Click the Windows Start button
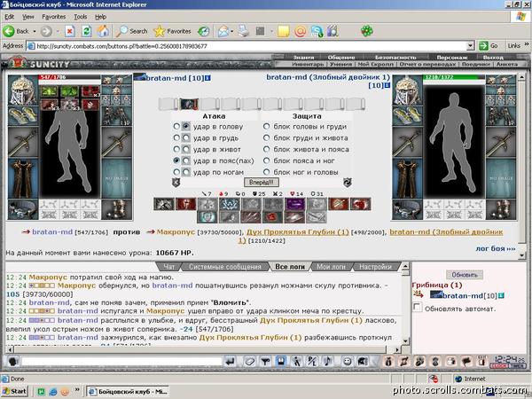The image size is (532, 399). [14, 391]
